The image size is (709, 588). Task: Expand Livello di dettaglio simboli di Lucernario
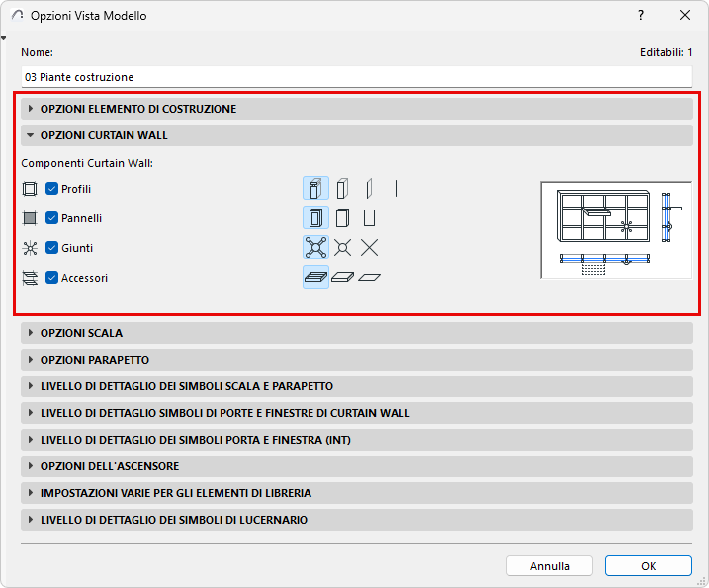coord(357,520)
